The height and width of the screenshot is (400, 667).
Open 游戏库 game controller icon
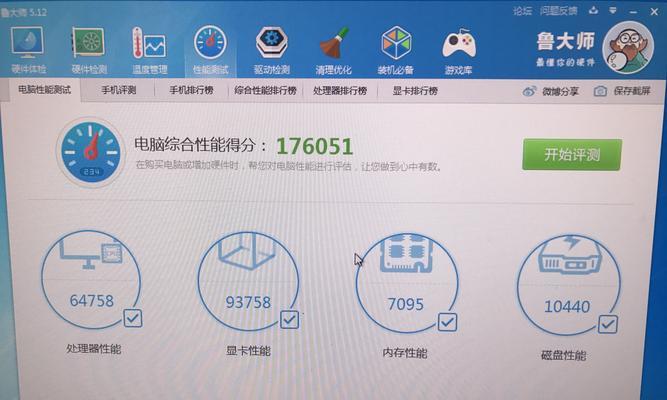[459, 43]
